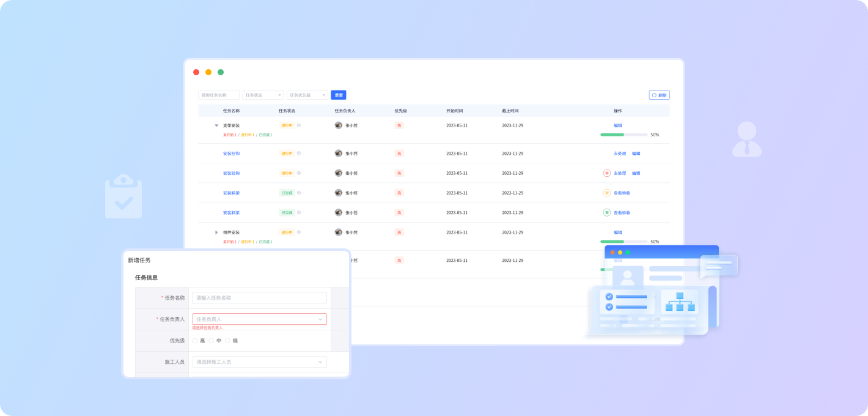Click the orange circle icon beside 查看验收
The height and width of the screenshot is (416, 868).
(606, 193)
